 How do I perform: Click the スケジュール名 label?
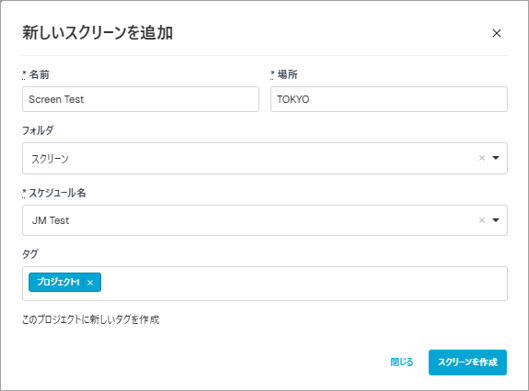click(x=57, y=193)
